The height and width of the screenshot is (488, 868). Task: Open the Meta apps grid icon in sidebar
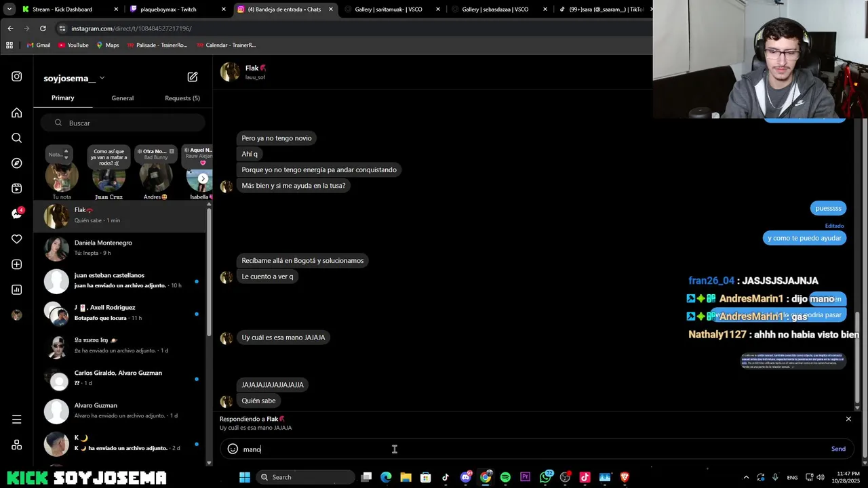click(17, 445)
